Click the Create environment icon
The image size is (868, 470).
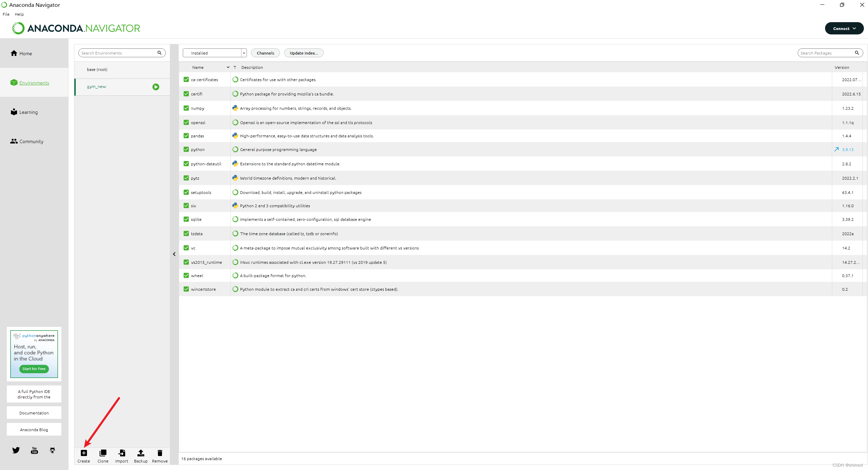coord(84,453)
